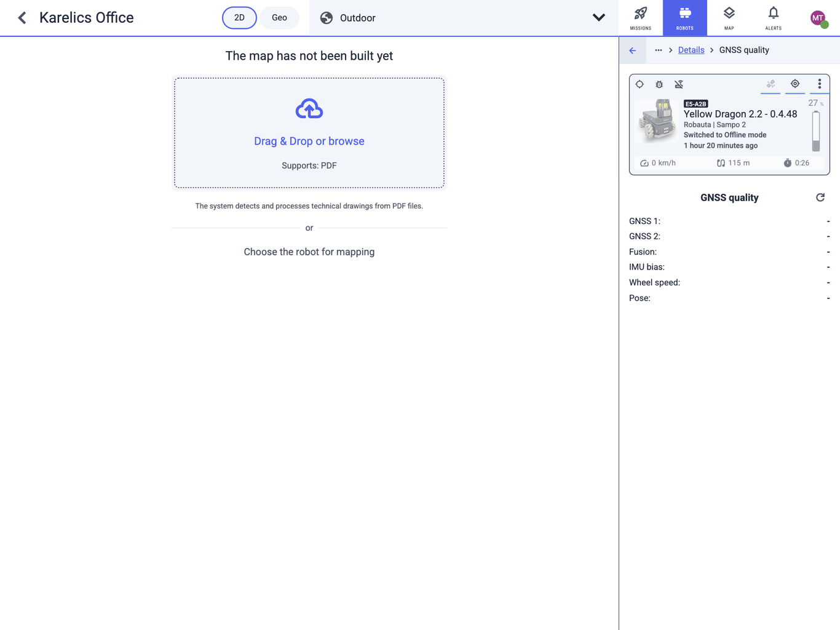Click the speedometer 0 km/h icon

click(644, 163)
